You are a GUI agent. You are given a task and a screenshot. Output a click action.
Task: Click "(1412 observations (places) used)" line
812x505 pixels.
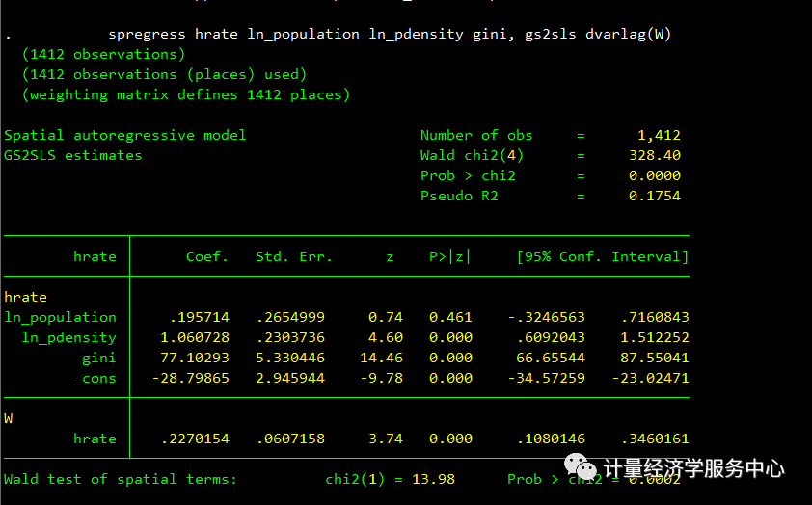point(164,75)
